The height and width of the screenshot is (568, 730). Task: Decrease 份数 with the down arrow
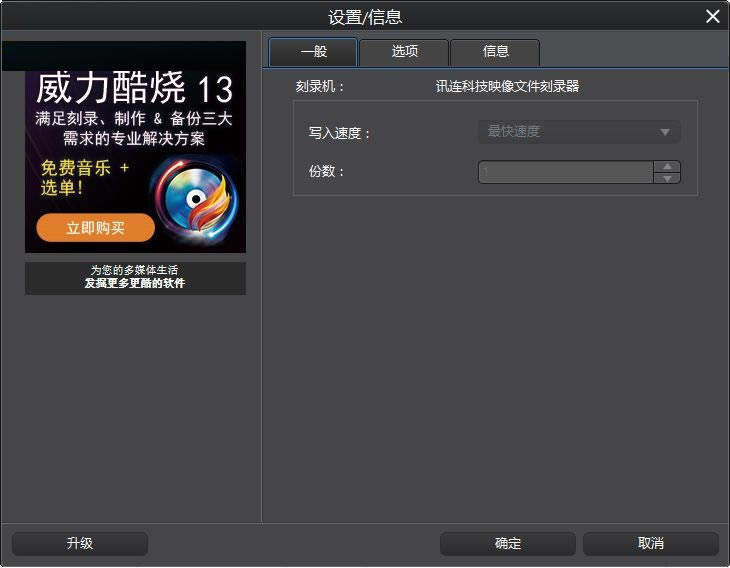[x=667, y=178]
